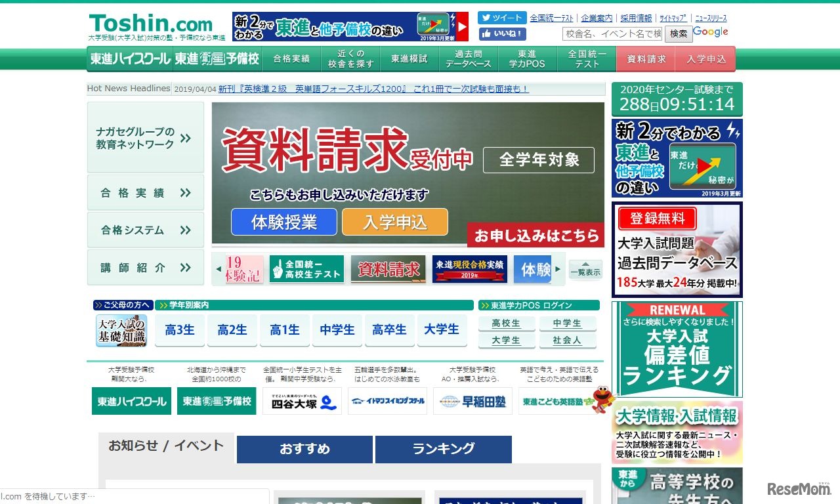Screen dimensions: 840x504
Task: Switch to おすすめ tab
Action: [x=304, y=450]
